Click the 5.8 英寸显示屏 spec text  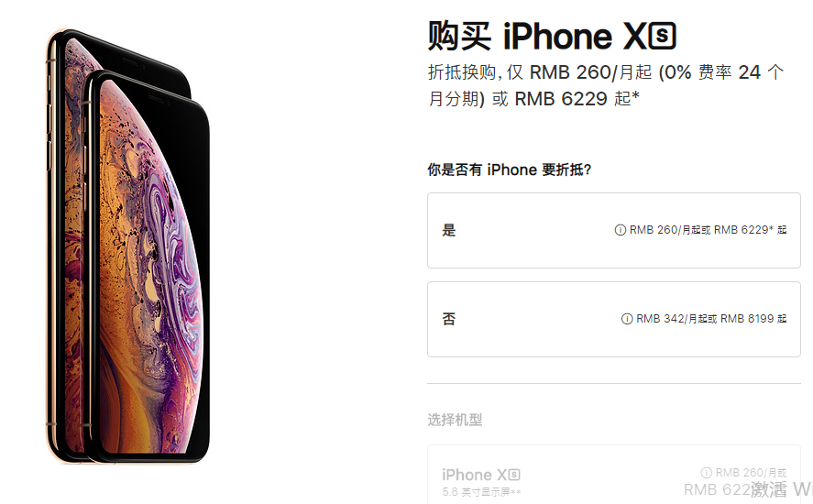[481, 491]
